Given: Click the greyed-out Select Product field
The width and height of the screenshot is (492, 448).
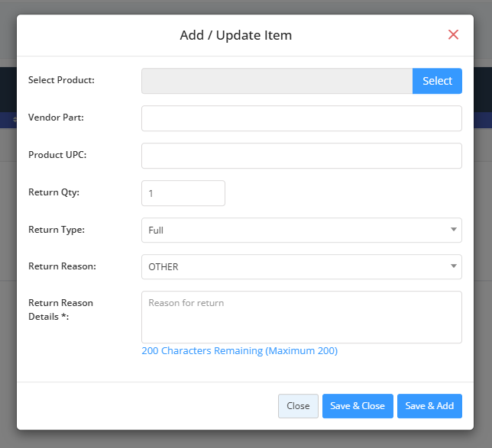Looking at the screenshot, I should (x=277, y=81).
